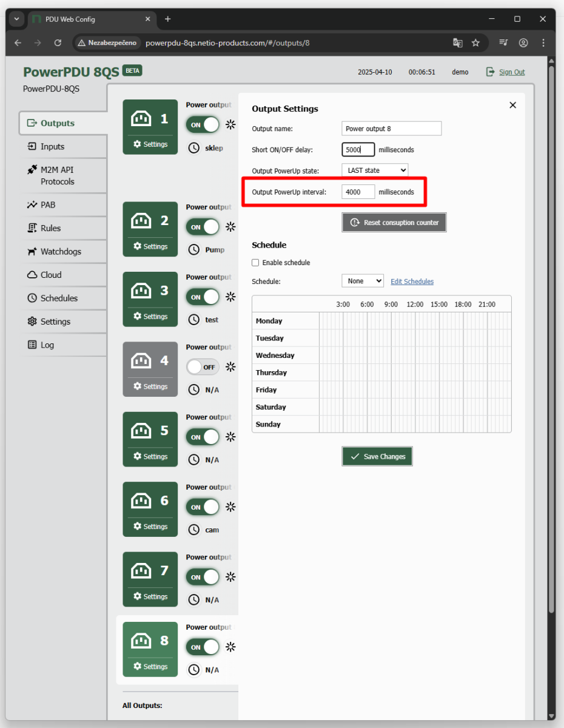Toggle power output 5 switch

pyautogui.click(x=203, y=437)
